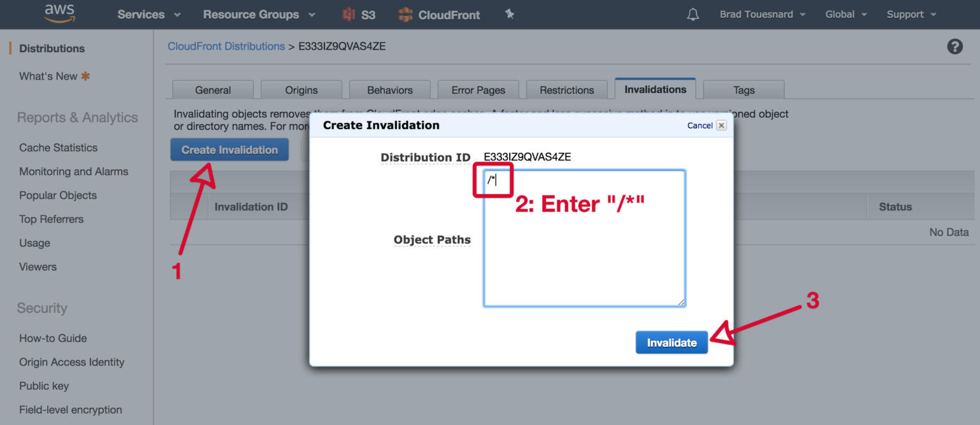Open the Behaviors tab
Image resolution: width=980 pixels, height=425 pixels.
(390, 90)
